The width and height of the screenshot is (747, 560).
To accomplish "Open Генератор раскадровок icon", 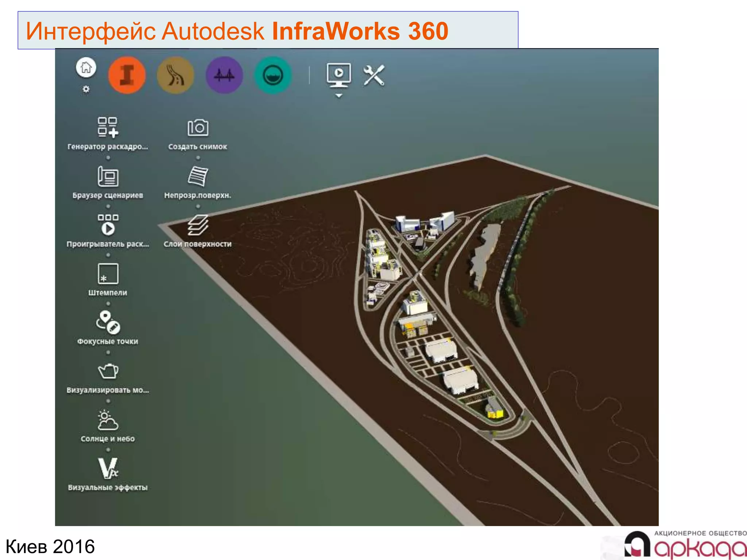I will (x=108, y=127).
